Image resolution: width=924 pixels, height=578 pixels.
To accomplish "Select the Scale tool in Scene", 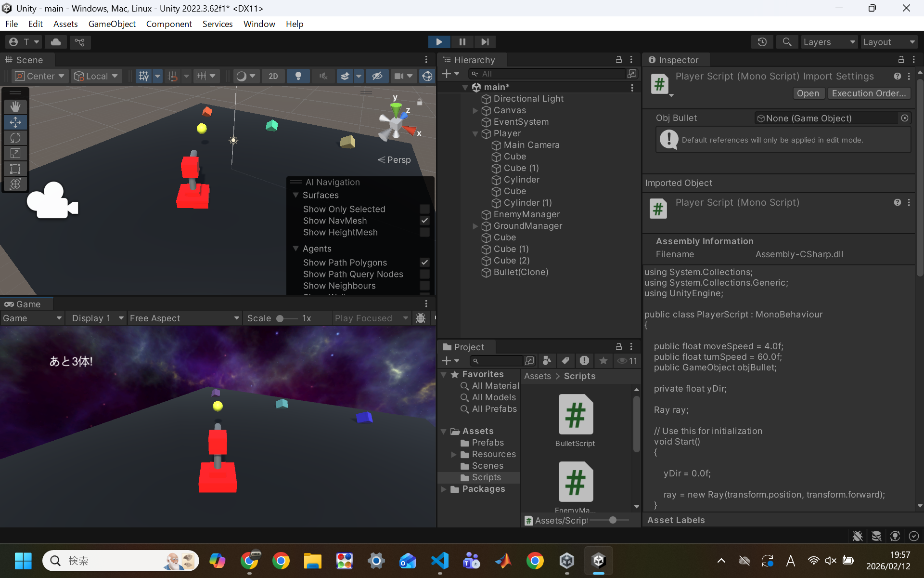I will [15, 153].
